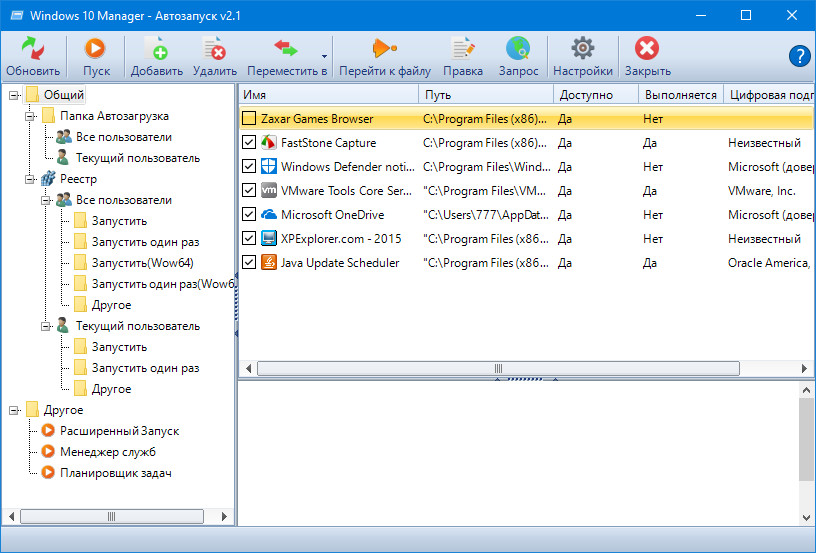816x553 pixels.
Task: Click the Правка edit icon
Action: coord(463,48)
